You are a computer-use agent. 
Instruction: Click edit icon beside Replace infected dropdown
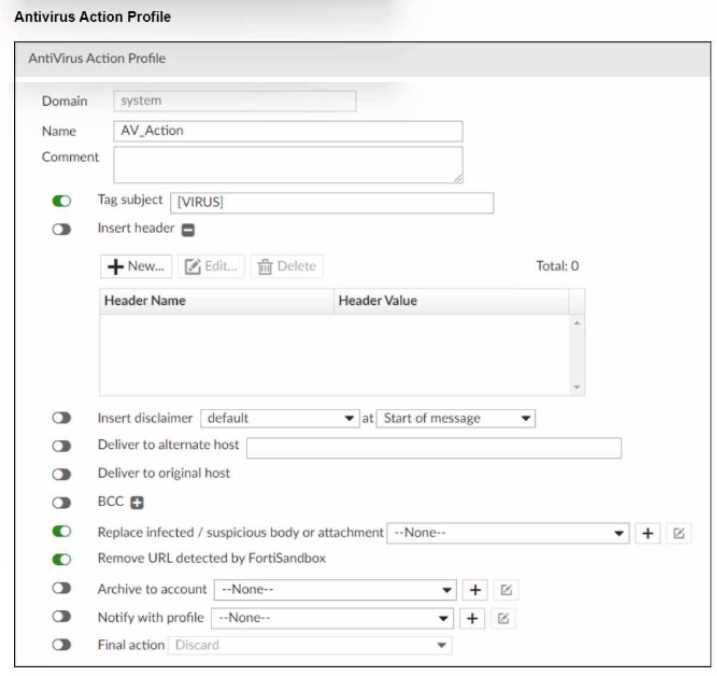click(679, 533)
